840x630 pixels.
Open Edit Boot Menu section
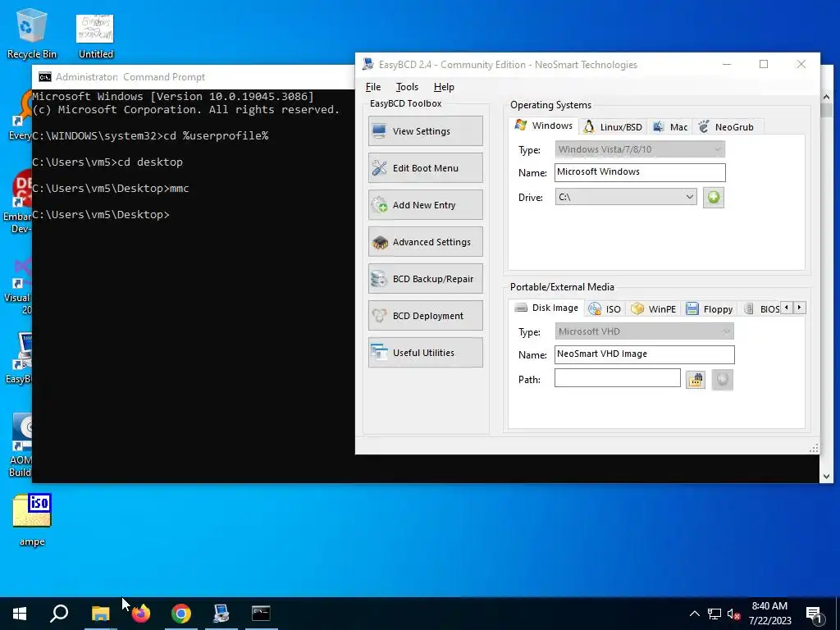[x=426, y=167]
